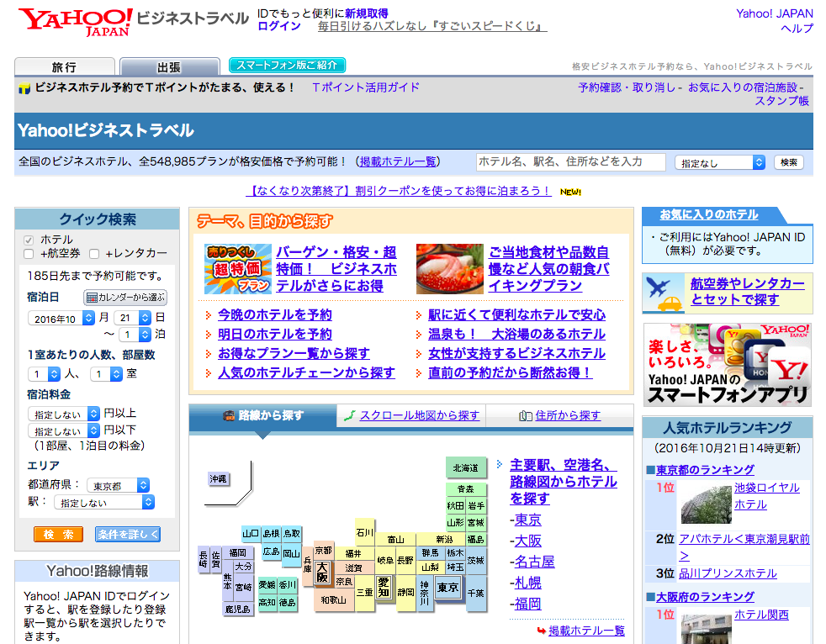Image resolution: width=826 pixels, height=644 pixels.
Task: Select Osaka on the prefecture map
Action: 322,572
